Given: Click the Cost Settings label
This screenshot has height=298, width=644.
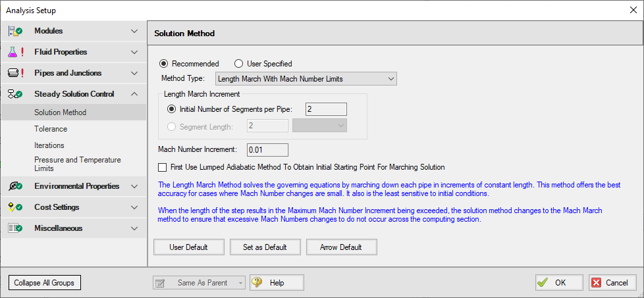Looking at the screenshot, I should click(57, 207).
